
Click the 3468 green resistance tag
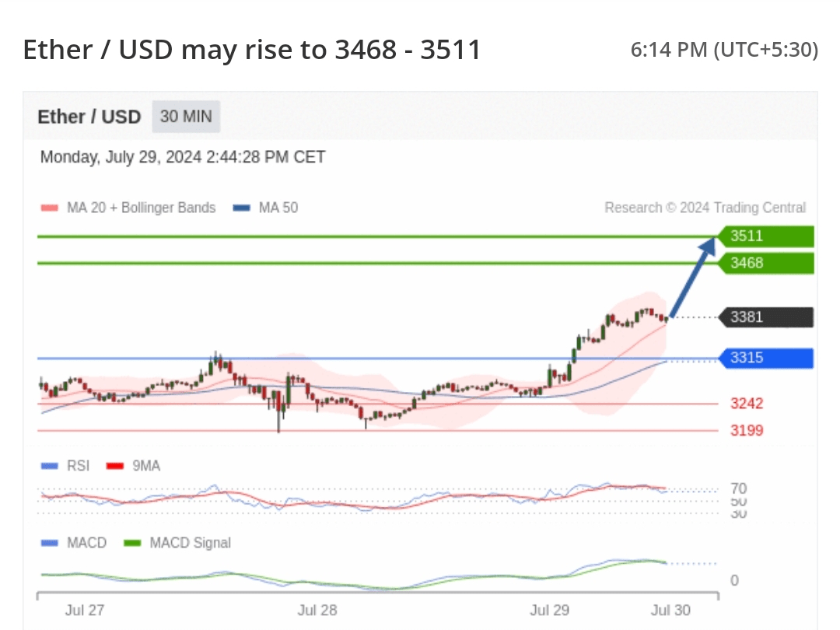coord(767,263)
